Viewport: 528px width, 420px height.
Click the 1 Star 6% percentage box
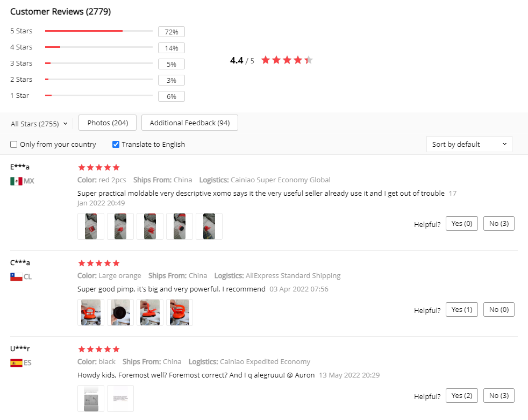pyautogui.click(x=171, y=97)
